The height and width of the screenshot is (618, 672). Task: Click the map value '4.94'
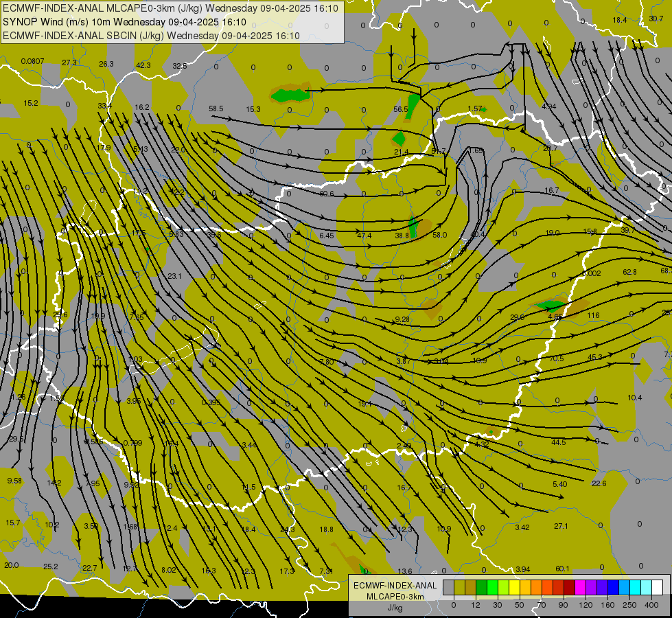click(549, 106)
